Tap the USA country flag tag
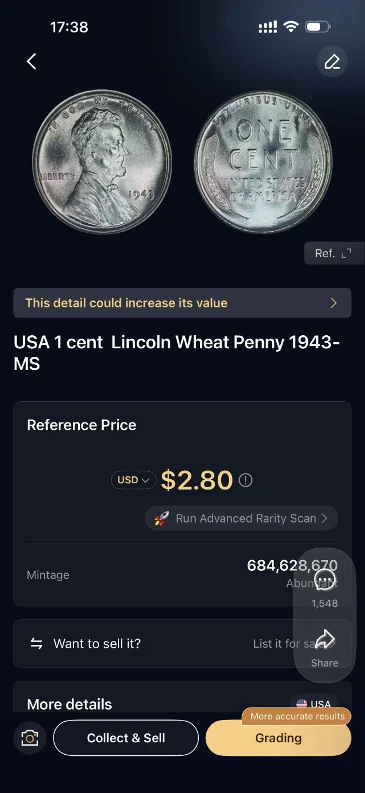Viewport: 365px width, 793px height. pos(313,704)
